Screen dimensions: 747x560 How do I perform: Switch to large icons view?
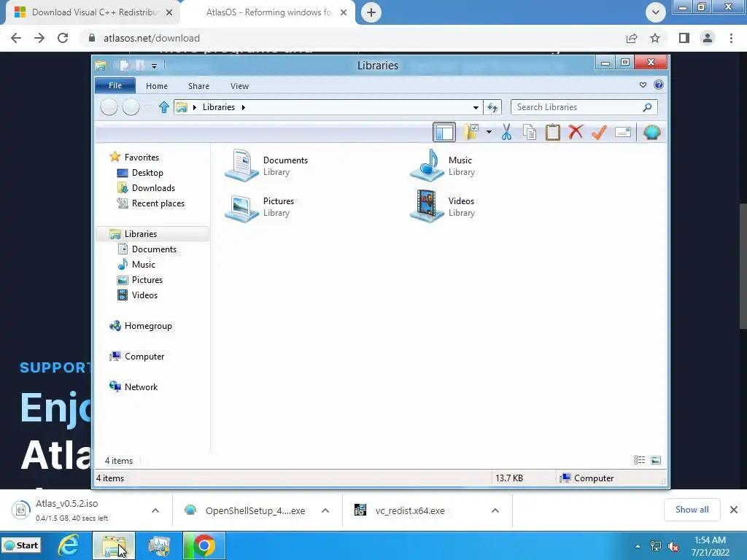tap(656, 460)
